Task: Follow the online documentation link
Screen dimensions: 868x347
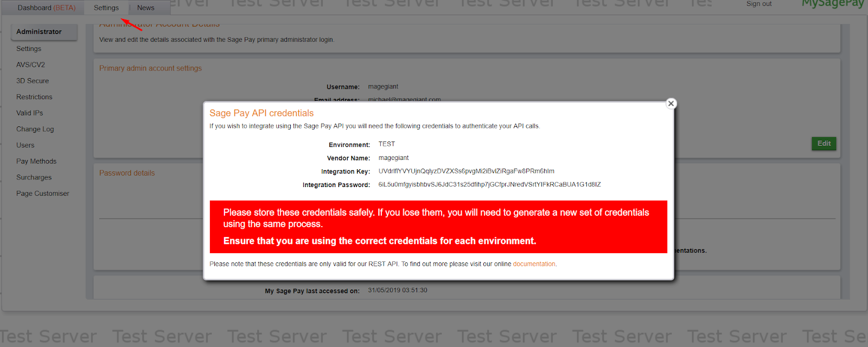Action: [534, 264]
